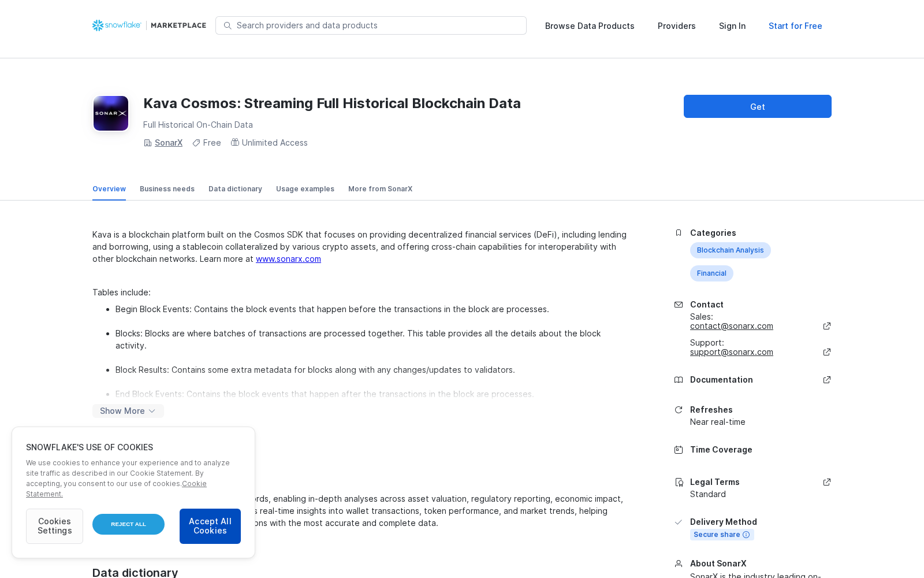Click the Kava Cosmos listing title
Screen dimensions: 924x578
(x=332, y=103)
